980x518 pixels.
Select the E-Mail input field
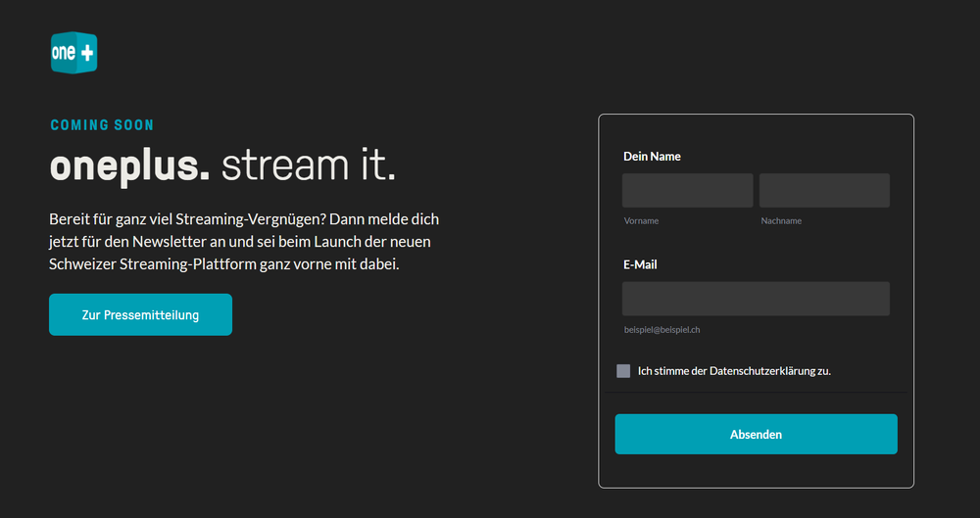tap(756, 299)
